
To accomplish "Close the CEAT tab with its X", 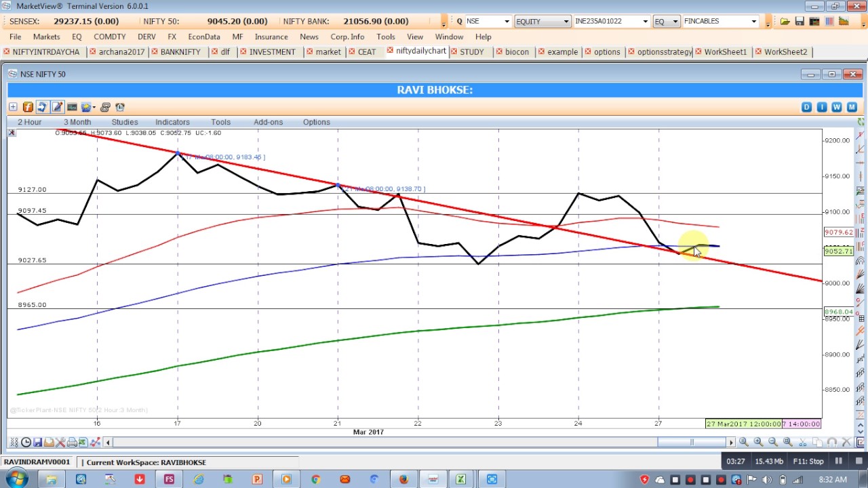I will click(x=351, y=52).
